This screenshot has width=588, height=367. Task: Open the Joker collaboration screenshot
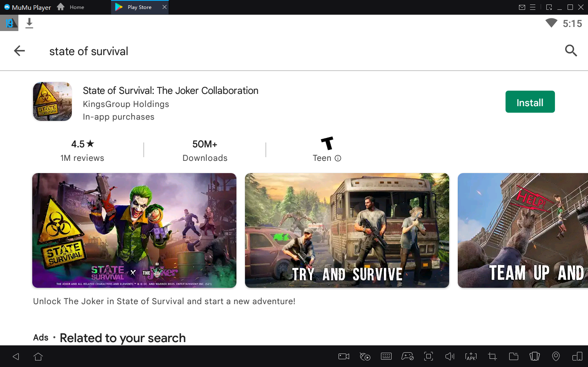tap(134, 230)
